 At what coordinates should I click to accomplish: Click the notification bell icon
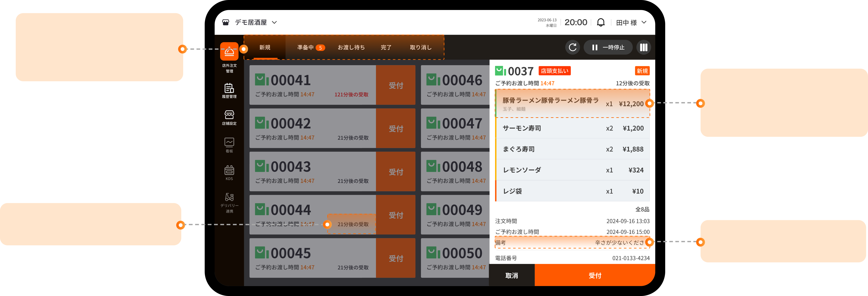point(600,23)
